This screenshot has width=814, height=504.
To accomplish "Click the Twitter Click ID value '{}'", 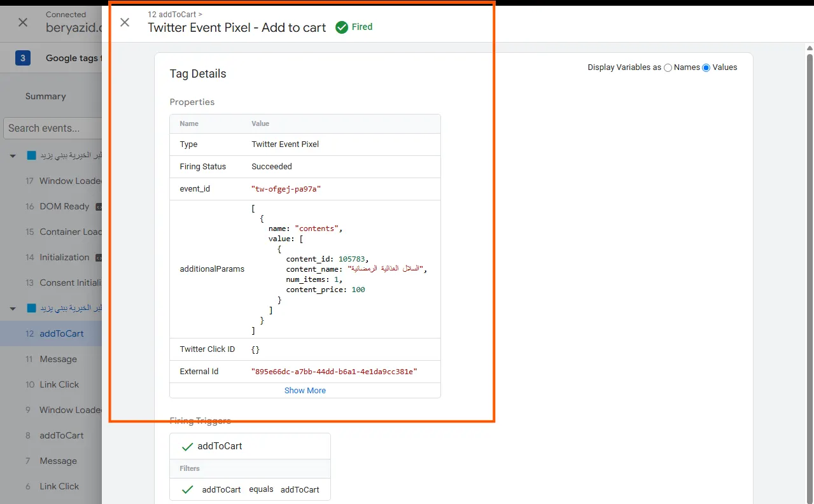I will [x=255, y=349].
